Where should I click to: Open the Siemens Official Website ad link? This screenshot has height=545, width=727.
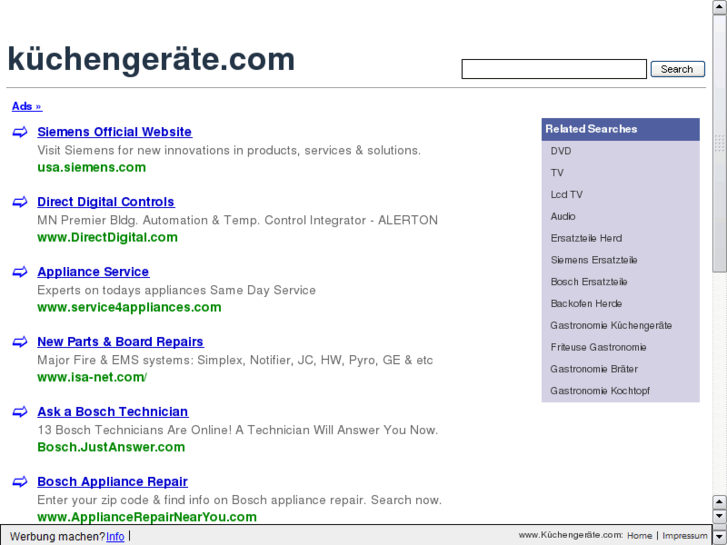pos(115,132)
